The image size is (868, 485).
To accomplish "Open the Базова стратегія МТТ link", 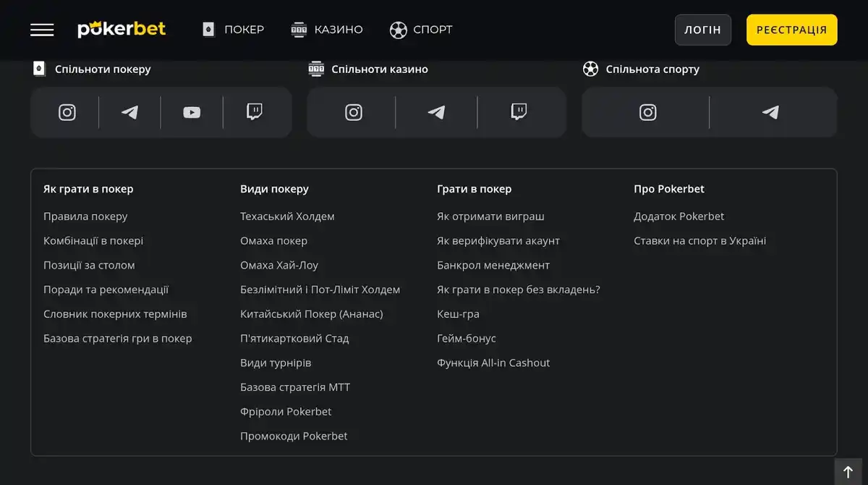I will (x=295, y=387).
